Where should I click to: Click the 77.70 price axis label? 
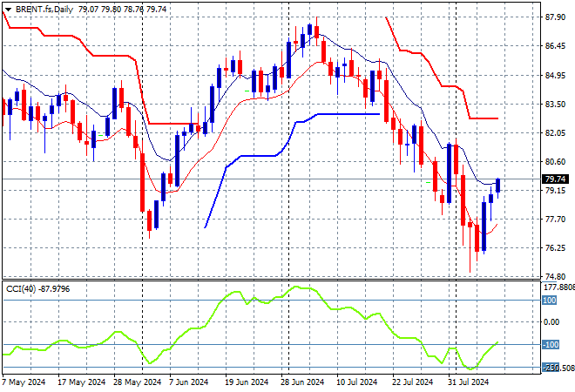[555, 220]
